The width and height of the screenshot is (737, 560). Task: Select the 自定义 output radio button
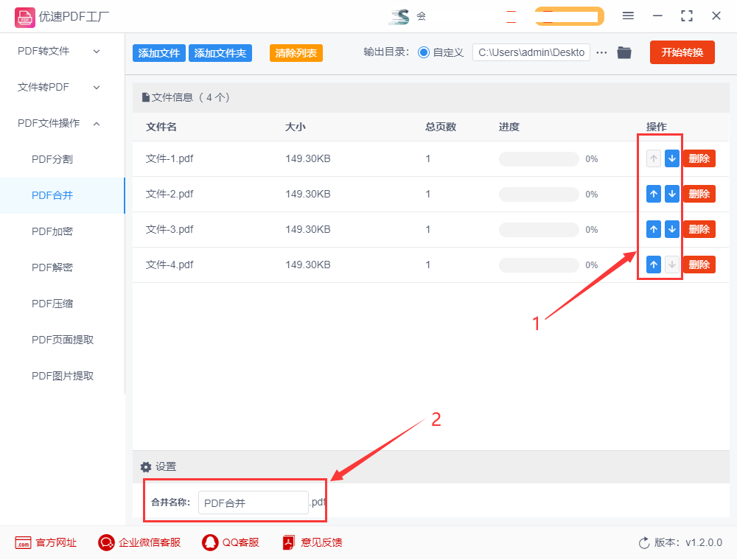pyautogui.click(x=424, y=52)
